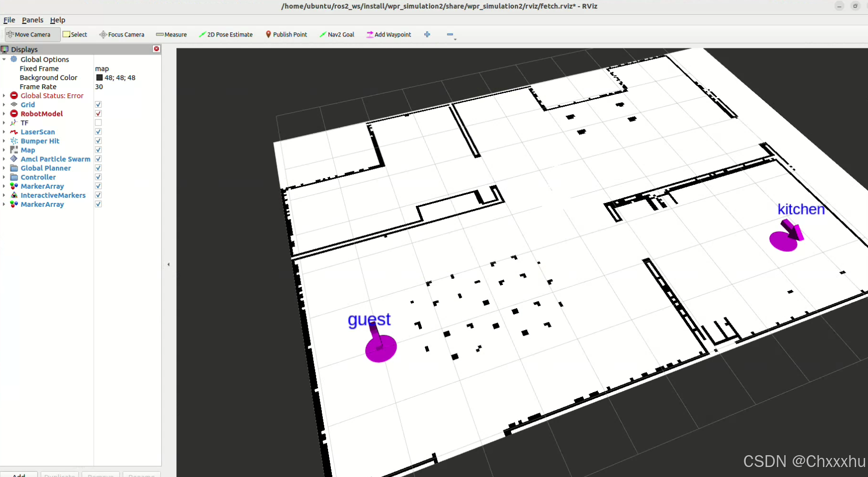Choose the Focus Camera tool
The width and height of the screenshot is (868, 477).
click(x=122, y=35)
